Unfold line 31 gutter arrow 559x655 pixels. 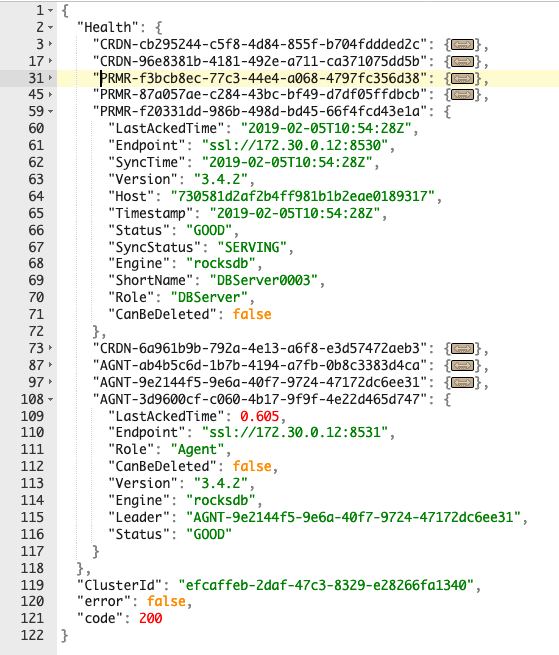pos(51,77)
